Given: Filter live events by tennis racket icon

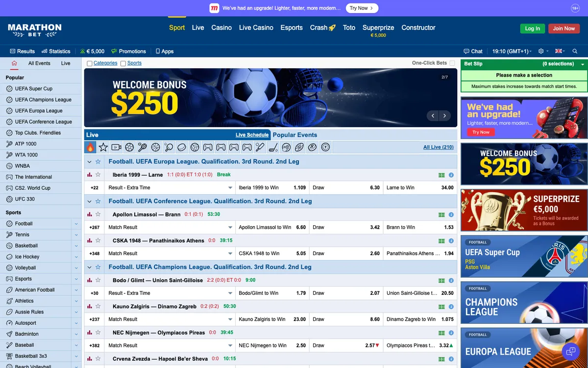Looking at the screenshot, I should tap(142, 147).
